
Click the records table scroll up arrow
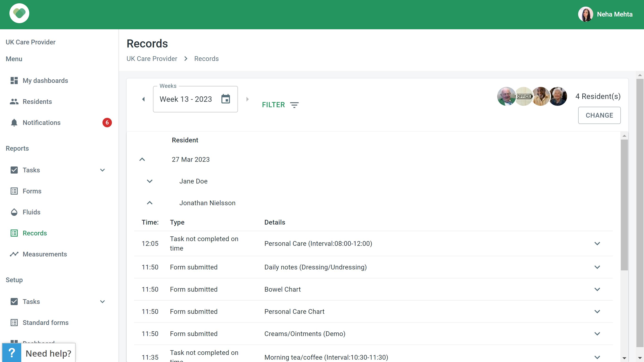624,136
